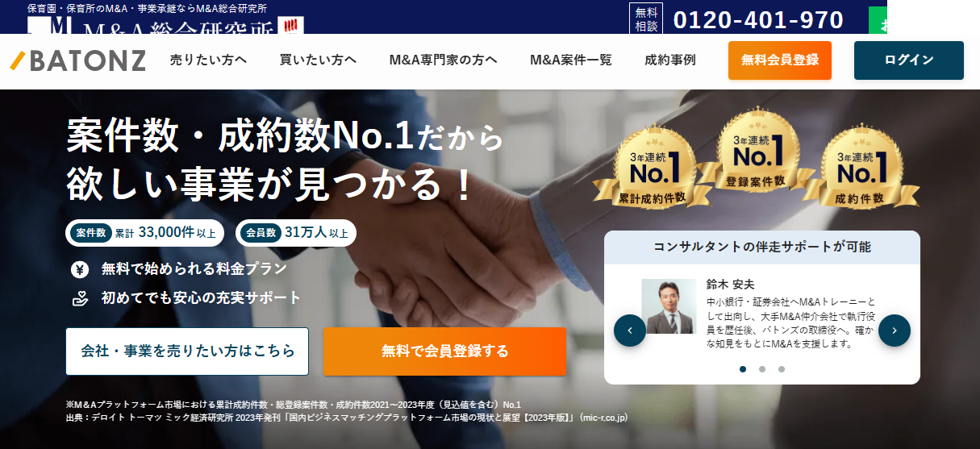Image resolution: width=980 pixels, height=449 pixels.
Task: Click the orange 無料会員登録 button
Action: click(780, 60)
